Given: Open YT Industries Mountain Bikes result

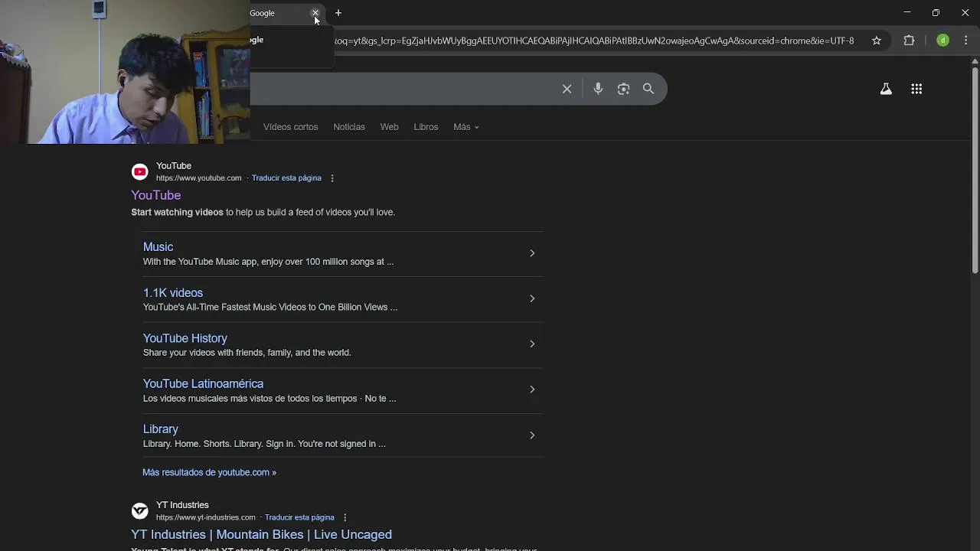Looking at the screenshot, I should click(x=261, y=534).
